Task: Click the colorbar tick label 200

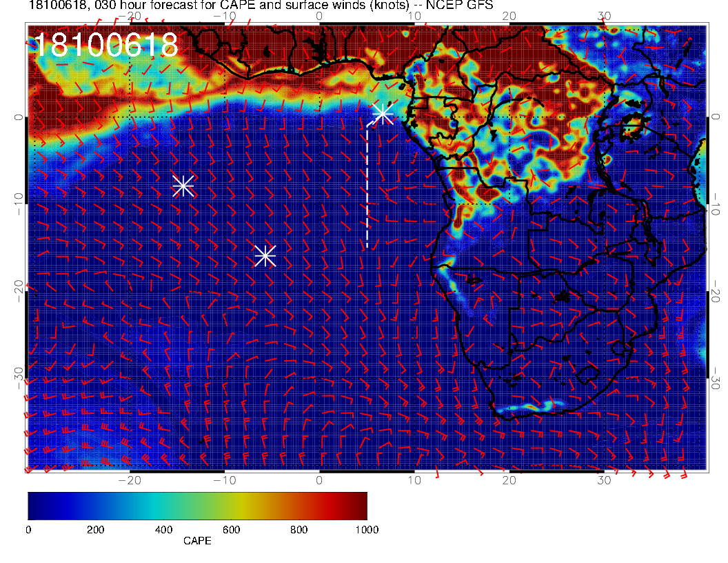Action: [x=96, y=530]
